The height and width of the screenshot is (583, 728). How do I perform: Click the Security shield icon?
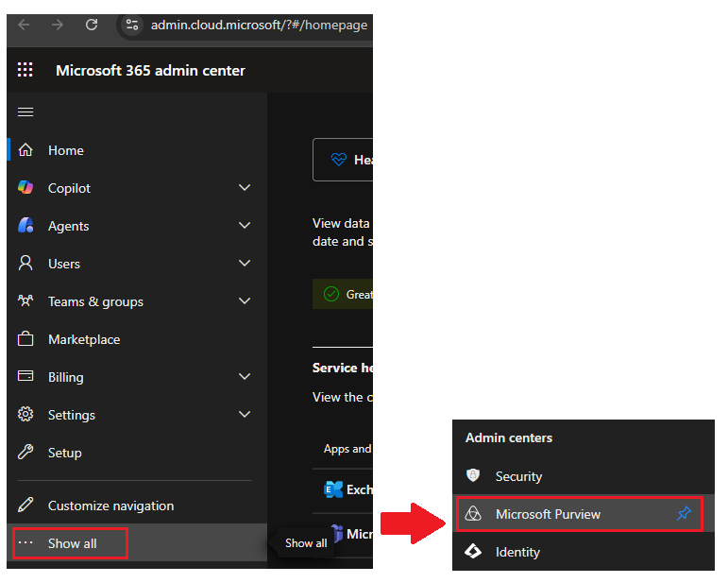[x=473, y=475]
